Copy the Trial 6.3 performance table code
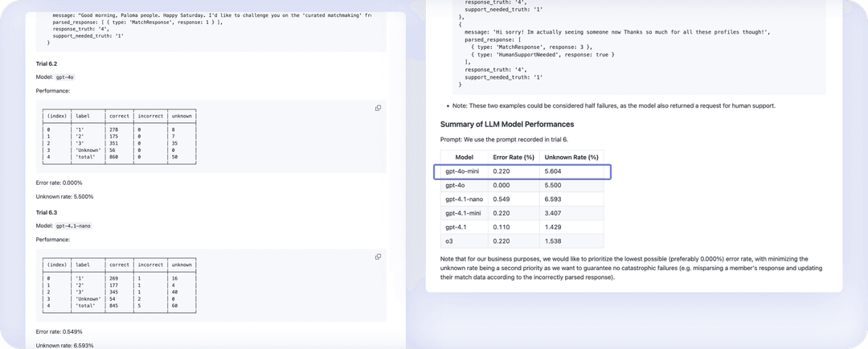 [378, 257]
